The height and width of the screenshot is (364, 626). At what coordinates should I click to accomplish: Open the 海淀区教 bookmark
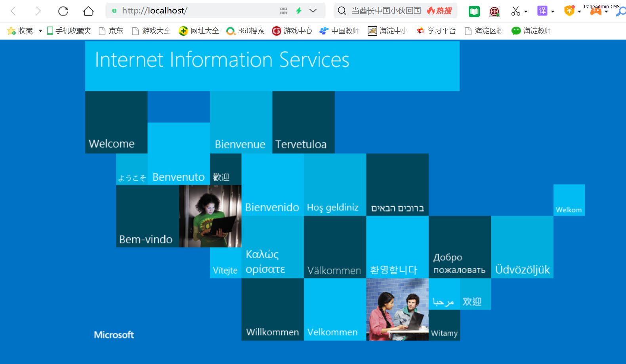click(484, 31)
